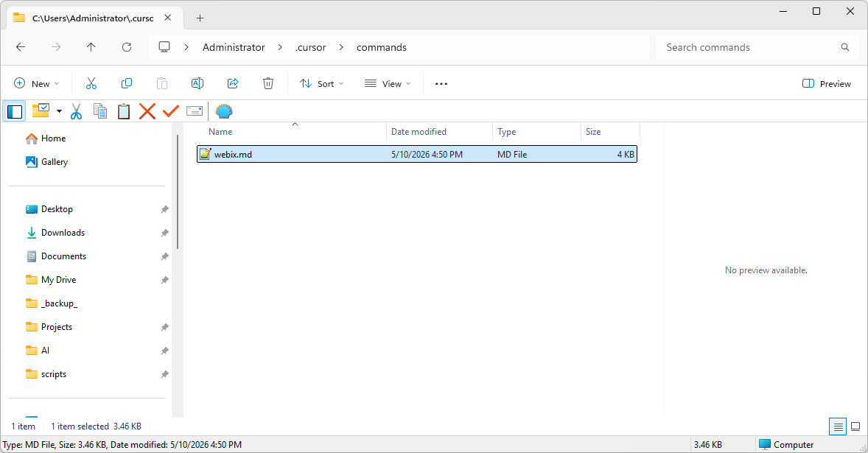868x453 pixels.
Task: Click the Copy icon in command bar
Action: point(127,83)
